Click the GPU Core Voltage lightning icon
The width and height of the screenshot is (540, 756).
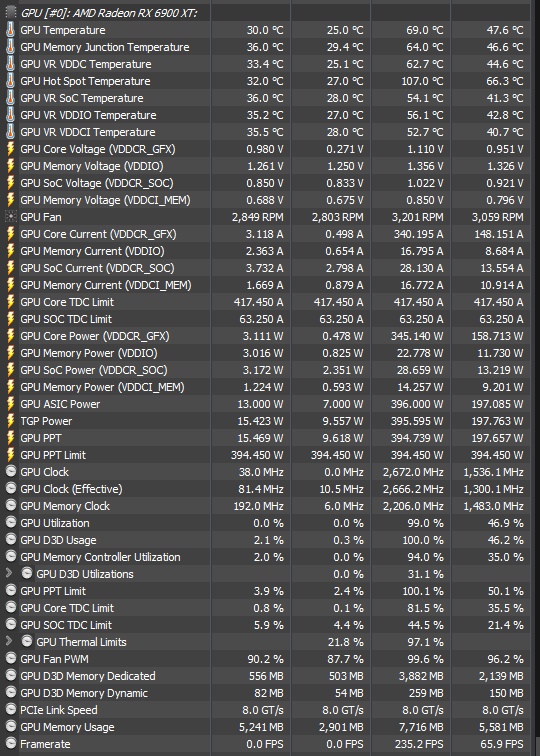10,149
